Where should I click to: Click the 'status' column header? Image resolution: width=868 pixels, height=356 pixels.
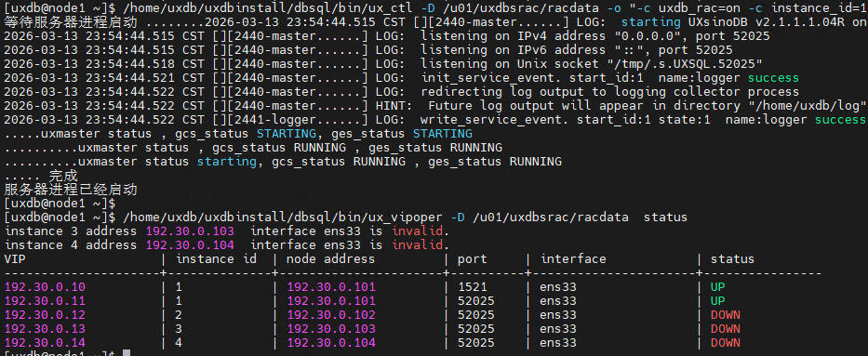coord(732,258)
